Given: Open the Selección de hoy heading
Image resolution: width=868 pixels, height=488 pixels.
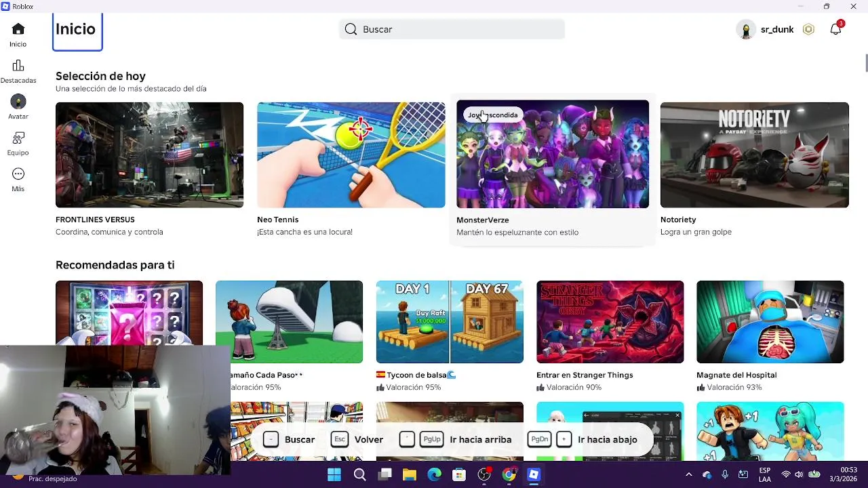Looking at the screenshot, I should (100, 76).
